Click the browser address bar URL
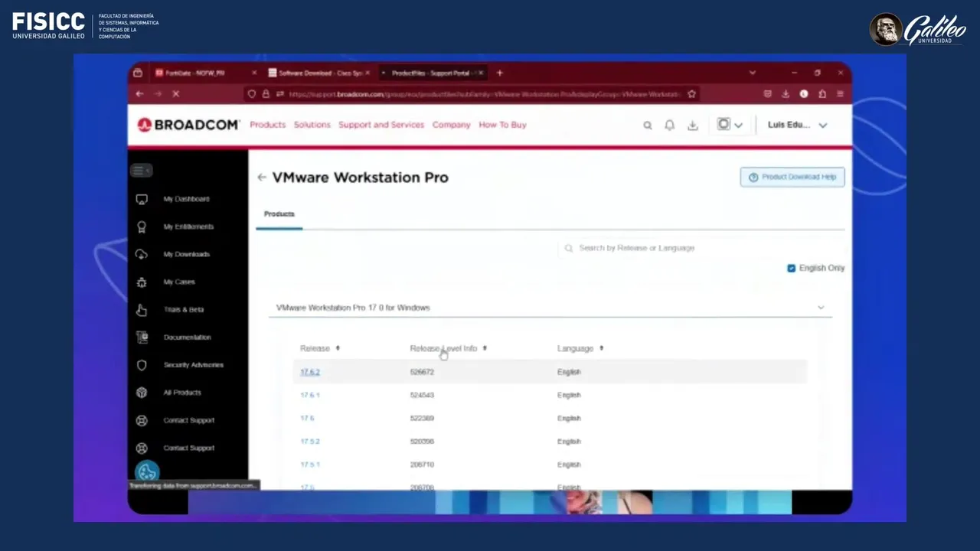 [x=483, y=94]
